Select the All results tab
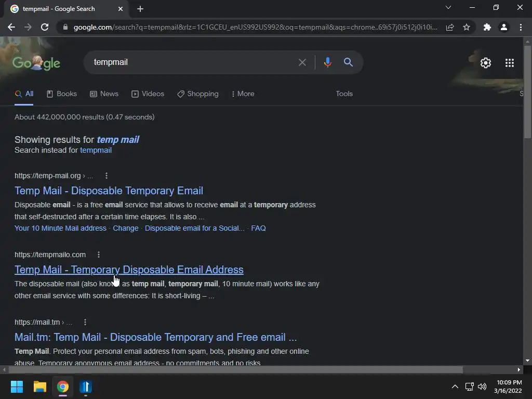This screenshot has height=399, width=532. pyautogui.click(x=24, y=94)
